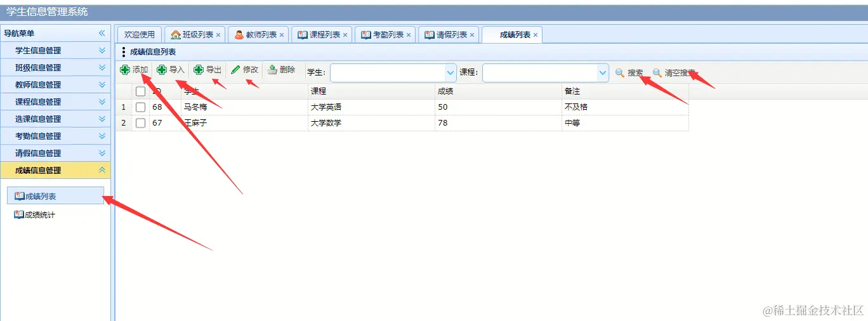Click the house icon on 班级列表 tab

[x=176, y=35]
